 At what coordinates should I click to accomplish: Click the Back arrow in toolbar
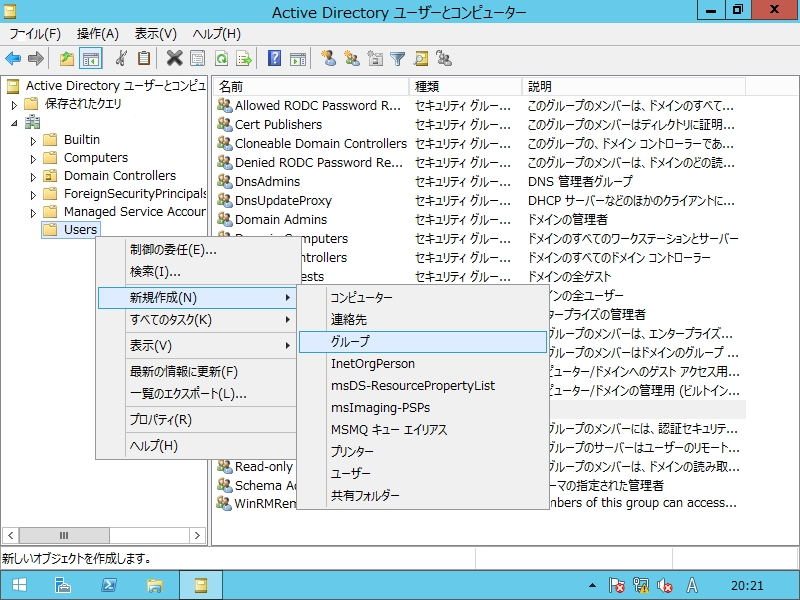point(13,58)
